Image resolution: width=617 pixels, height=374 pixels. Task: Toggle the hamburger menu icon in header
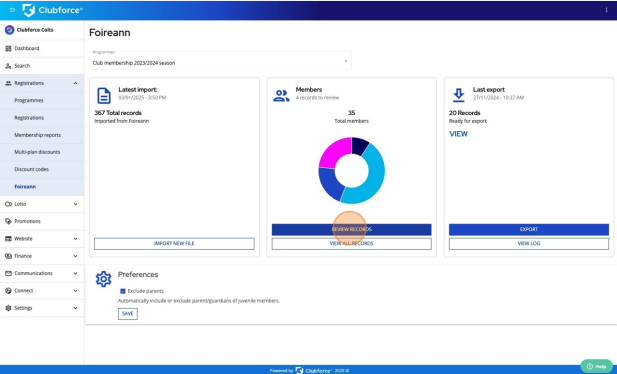coord(12,10)
